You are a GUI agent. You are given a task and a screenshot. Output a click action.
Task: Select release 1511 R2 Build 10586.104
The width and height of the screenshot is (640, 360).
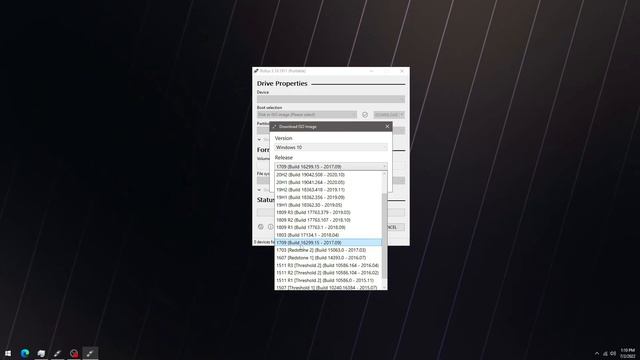(x=328, y=273)
